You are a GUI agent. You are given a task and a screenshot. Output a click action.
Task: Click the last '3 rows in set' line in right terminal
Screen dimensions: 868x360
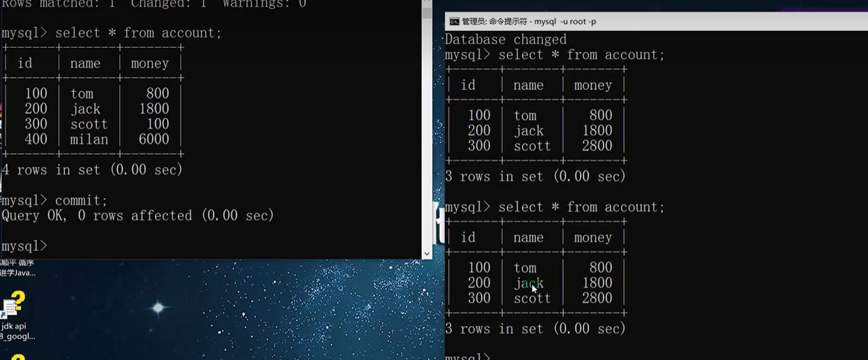point(535,328)
